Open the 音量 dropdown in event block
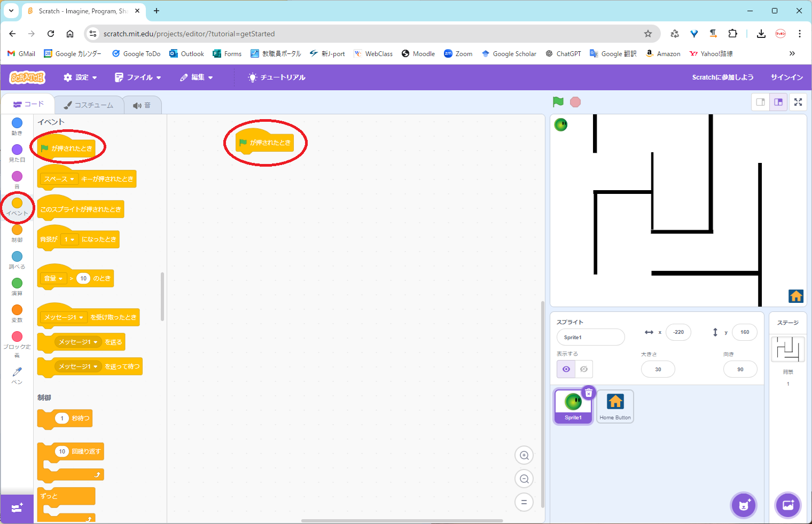This screenshot has height=524, width=812. click(x=53, y=278)
